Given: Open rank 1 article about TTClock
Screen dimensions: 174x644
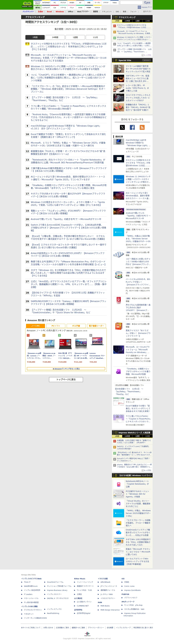Looking at the screenshot, I should pyautogui.click(x=68, y=47).
